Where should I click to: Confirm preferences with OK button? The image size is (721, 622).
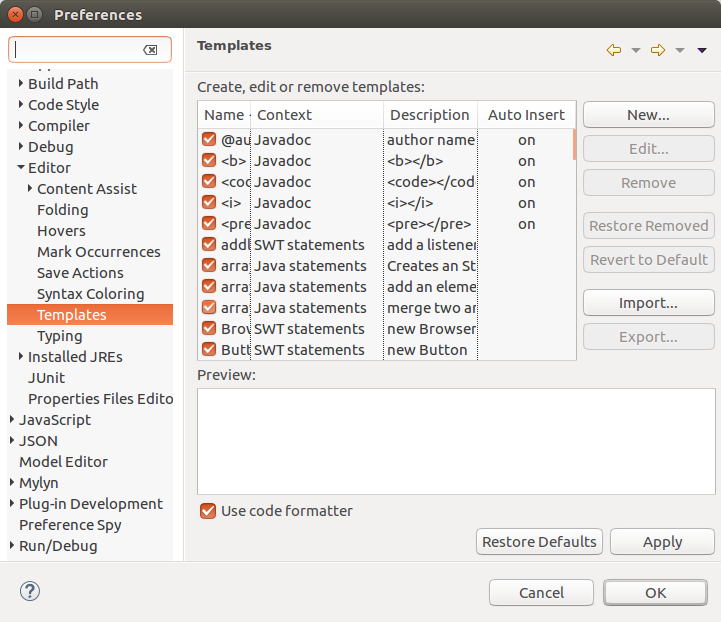655,593
